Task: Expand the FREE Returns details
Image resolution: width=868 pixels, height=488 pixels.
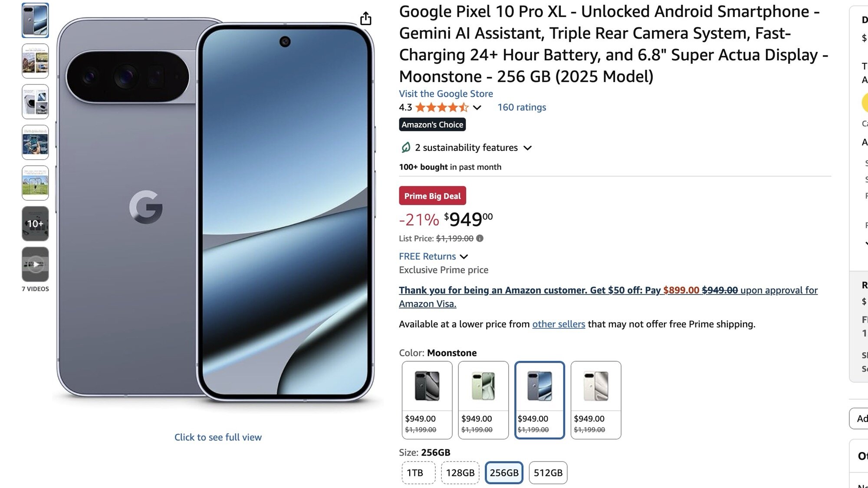Action: point(464,256)
